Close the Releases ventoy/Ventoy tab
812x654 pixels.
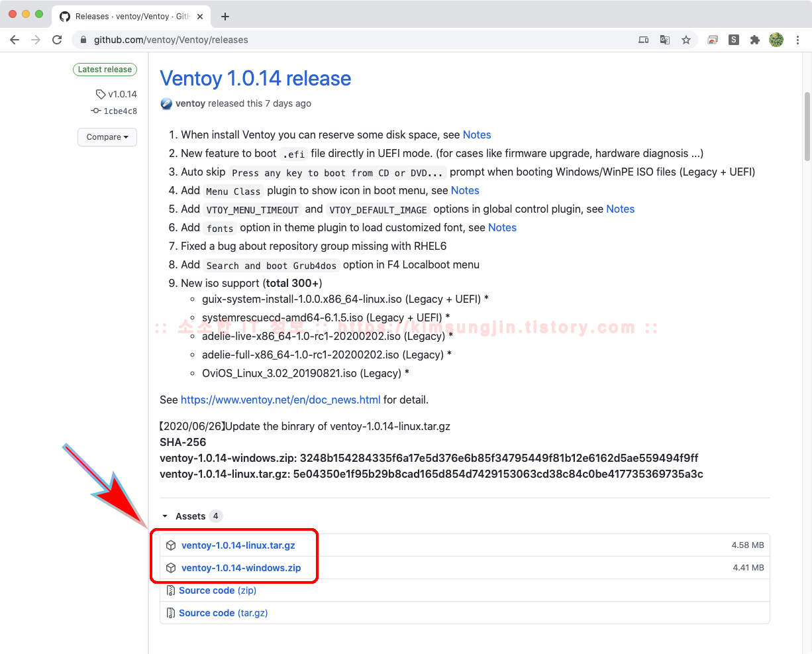pos(200,17)
